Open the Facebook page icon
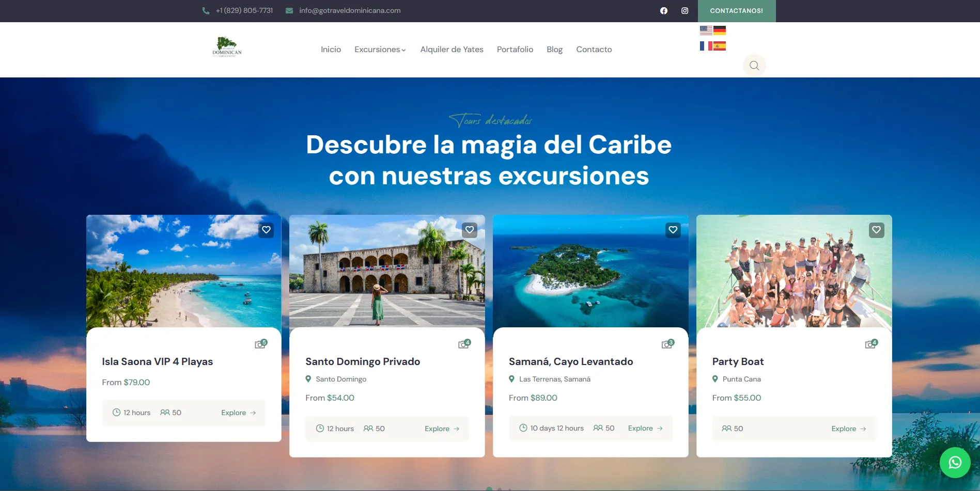980x491 pixels. pos(664,11)
